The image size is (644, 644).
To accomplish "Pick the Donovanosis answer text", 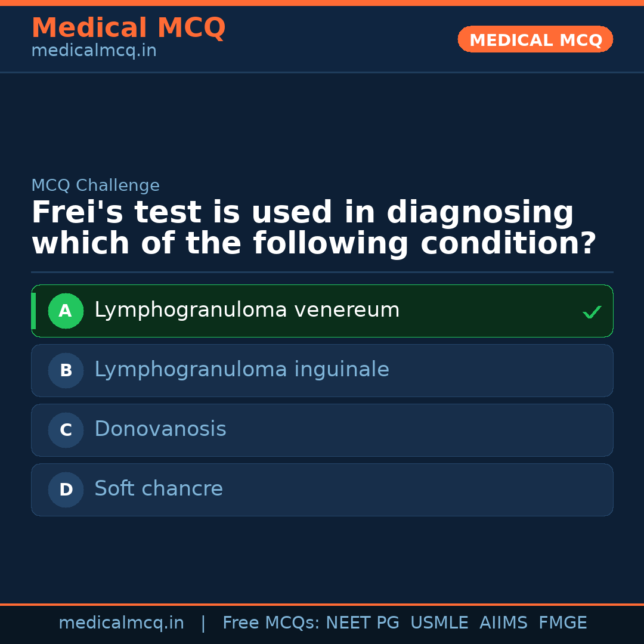I will pyautogui.click(x=160, y=429).
